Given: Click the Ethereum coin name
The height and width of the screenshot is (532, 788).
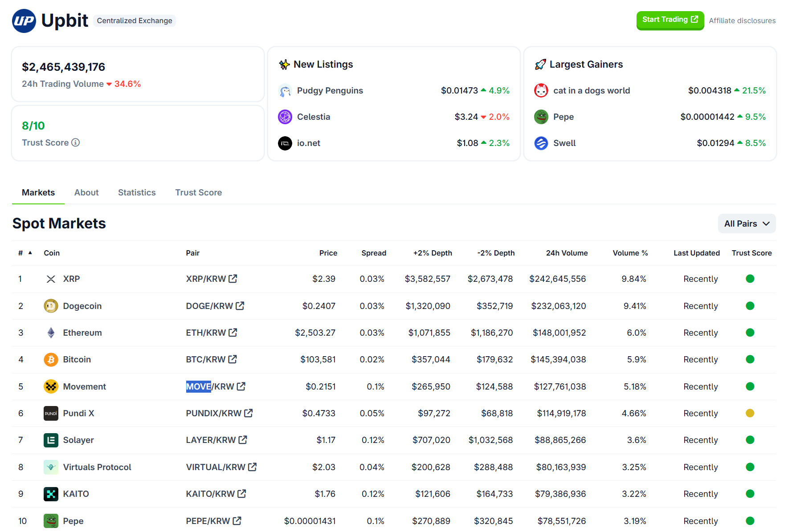Looking at the screenshot, I should (82, 333).
